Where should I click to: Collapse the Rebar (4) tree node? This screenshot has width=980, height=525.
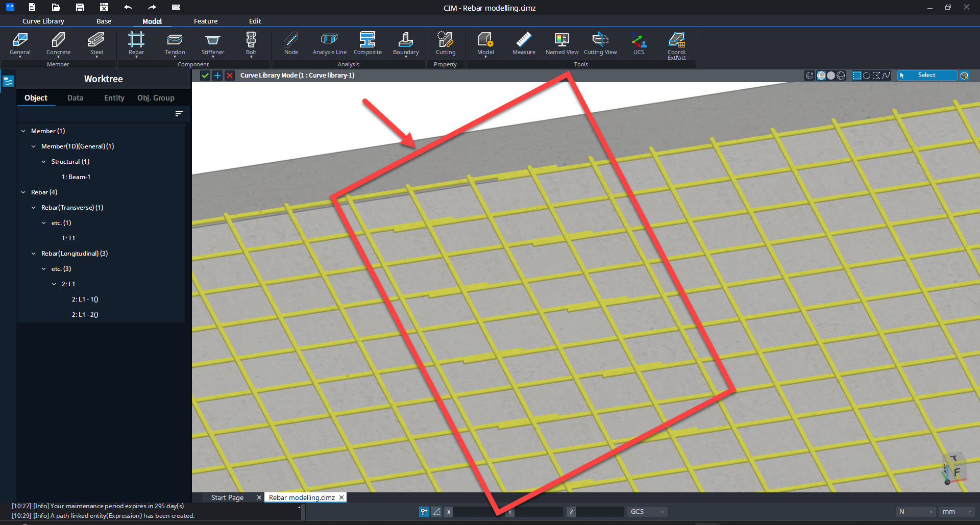(x=23, y=192)
